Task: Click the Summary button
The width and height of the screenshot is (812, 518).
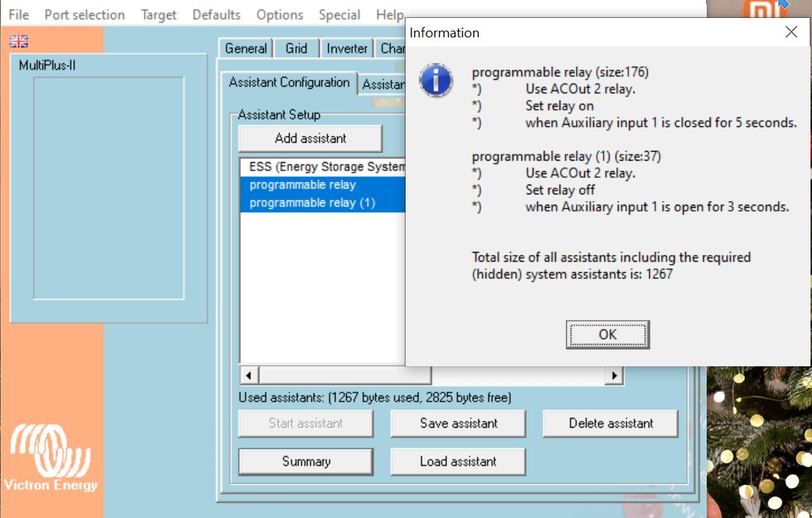Action: point(306,461)
